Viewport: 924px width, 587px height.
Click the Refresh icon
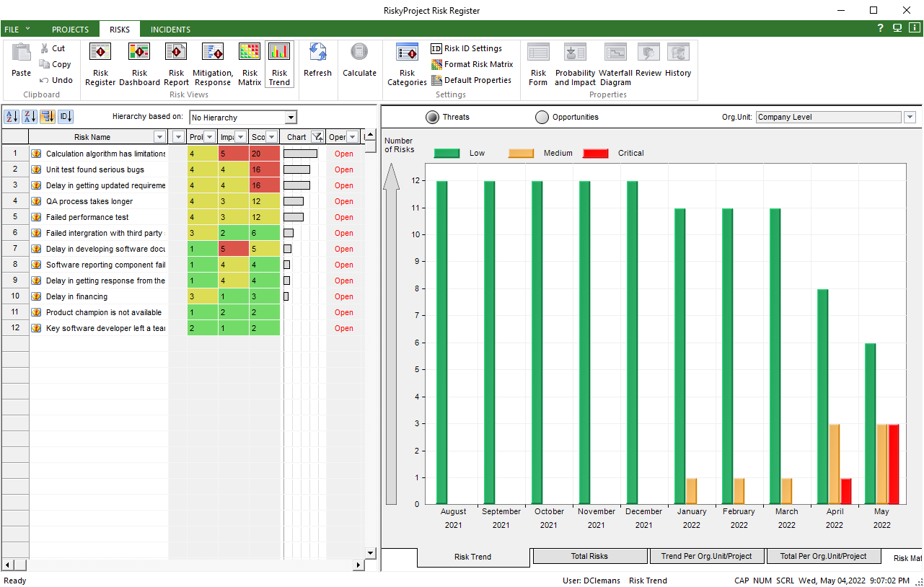click(x=317, y=61)
